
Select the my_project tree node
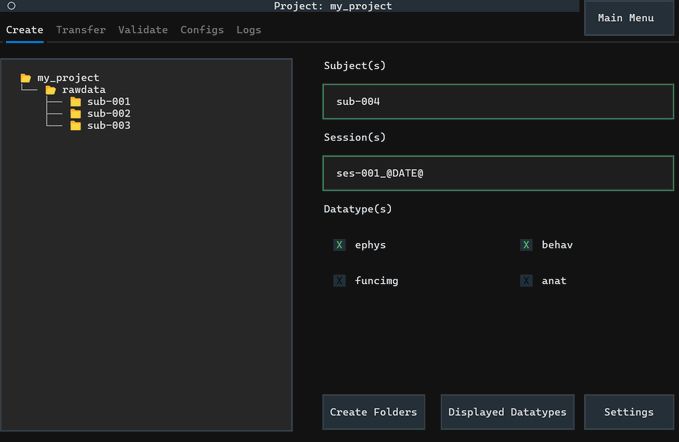(x=68, y=78)
